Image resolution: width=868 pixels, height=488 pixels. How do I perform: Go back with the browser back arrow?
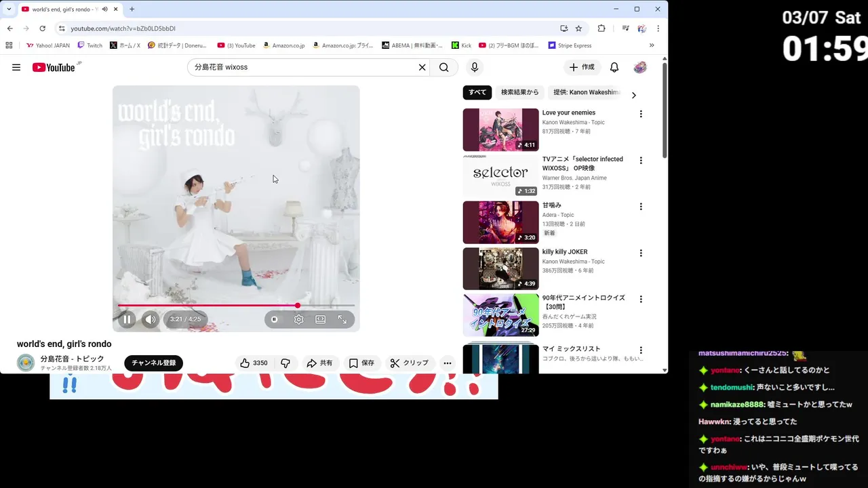[9, 28]
